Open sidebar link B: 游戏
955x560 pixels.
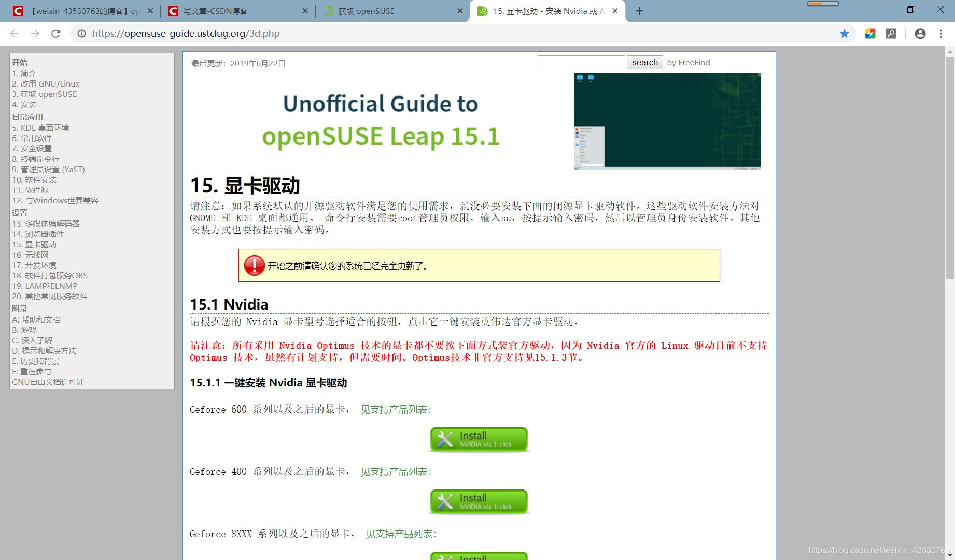24,330
